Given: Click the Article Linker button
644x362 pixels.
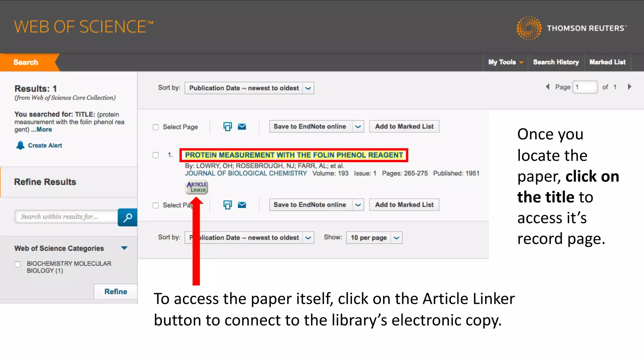Looking at the screenshot, I should pos(197,187).
